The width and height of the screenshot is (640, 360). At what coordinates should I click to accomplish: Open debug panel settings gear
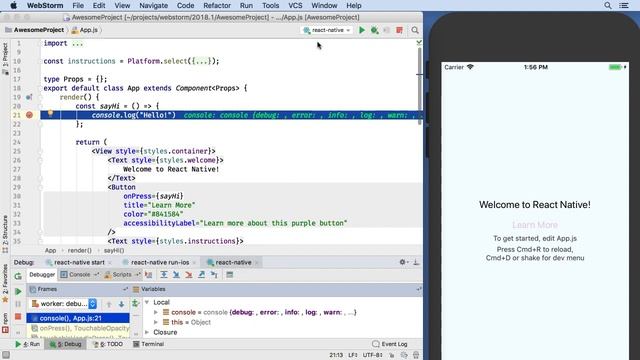403,262
